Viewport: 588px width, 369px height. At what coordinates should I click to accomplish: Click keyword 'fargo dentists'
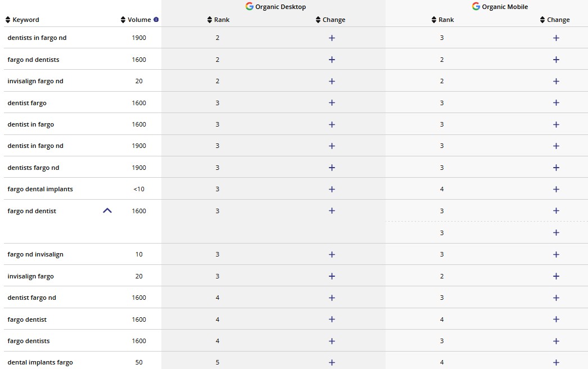pos(29,341)
